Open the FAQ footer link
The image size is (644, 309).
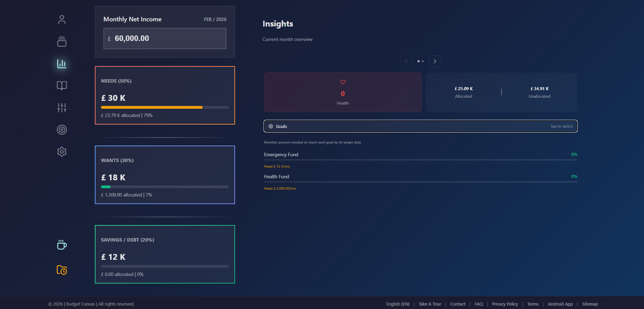pos(479,304)
